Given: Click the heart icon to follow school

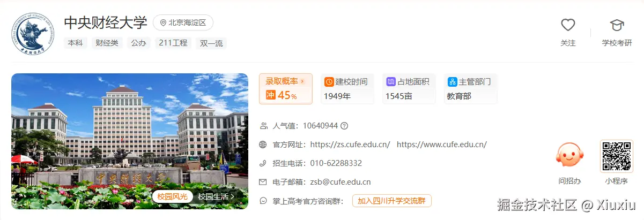Looking at the screenshot, I should pos(568,25).
